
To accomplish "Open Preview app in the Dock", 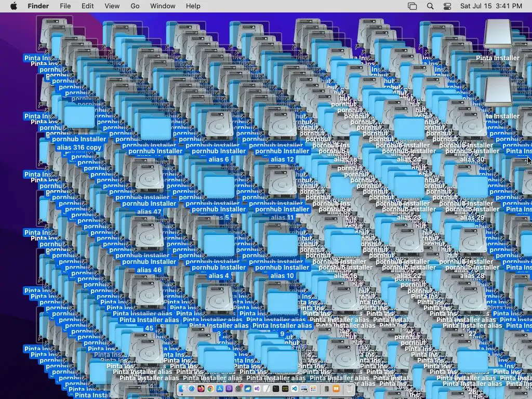I will pos(304,389).
